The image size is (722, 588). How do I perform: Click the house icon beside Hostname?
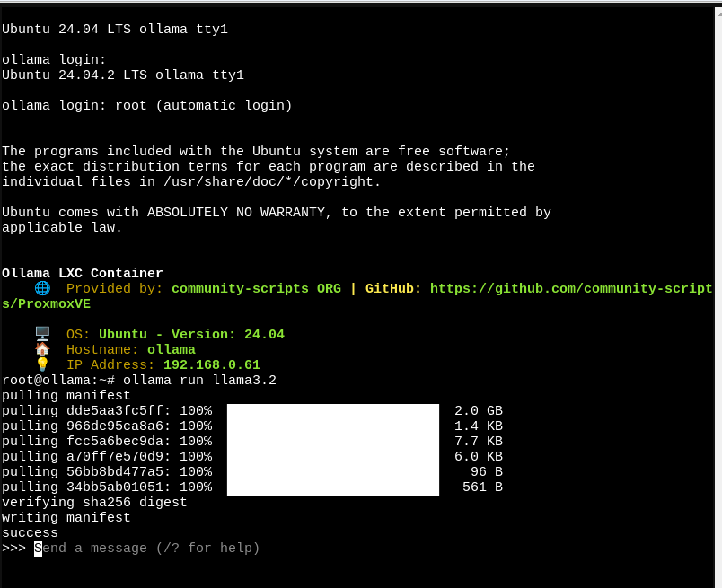(42, 349)
